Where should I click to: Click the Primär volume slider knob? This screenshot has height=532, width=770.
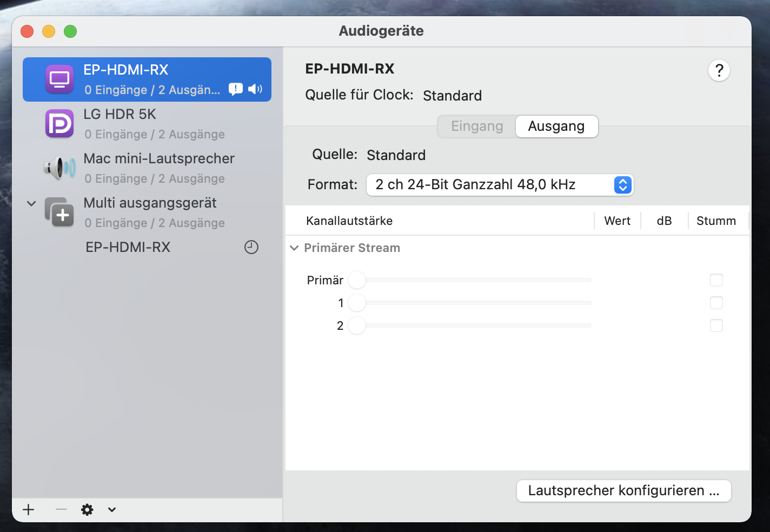pos(357,280)
